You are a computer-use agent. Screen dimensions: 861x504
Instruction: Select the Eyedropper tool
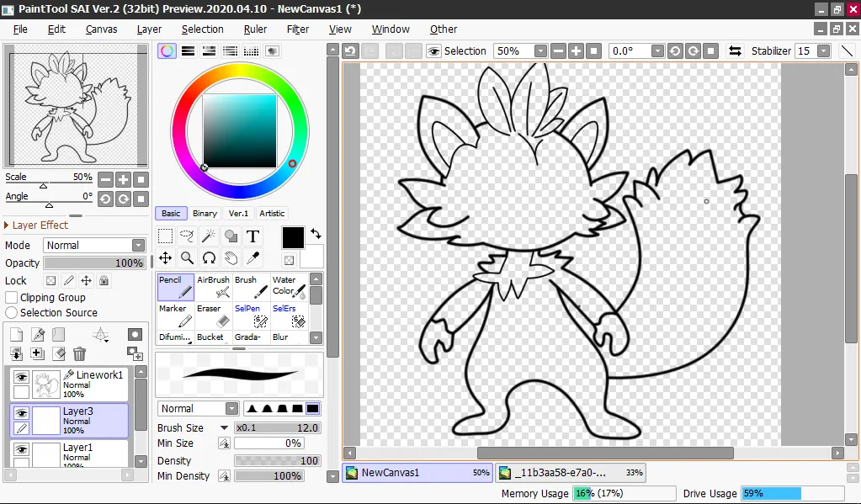click(252, 258)
